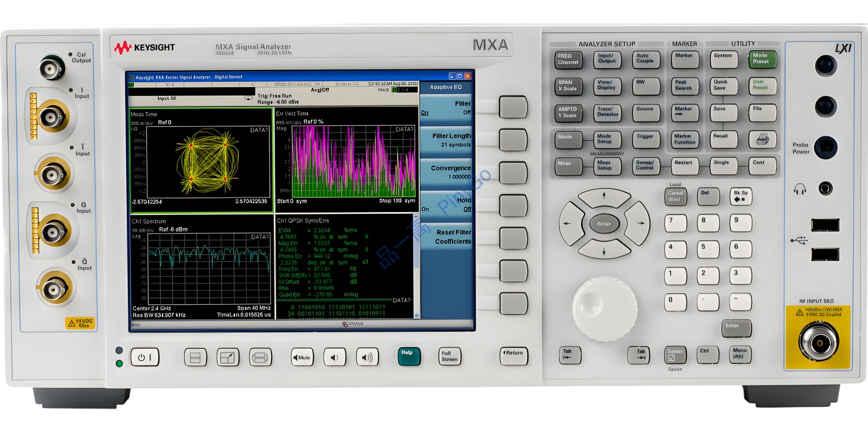Screen dimensions: 868x434
Task: Tap the Meas key
Action: (x=568, y=166)
